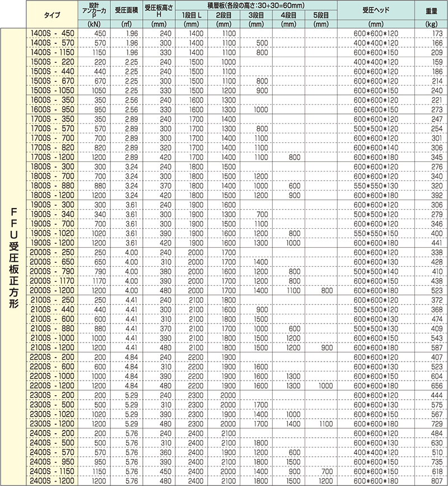Select weight 166 in the 1400S - 570 row

[x=437, y=43]
